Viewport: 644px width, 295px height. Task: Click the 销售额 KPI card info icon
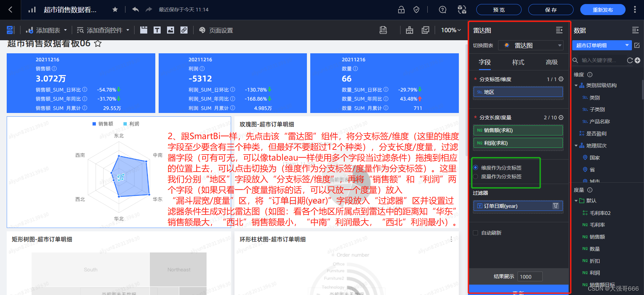tap(54, 68)
